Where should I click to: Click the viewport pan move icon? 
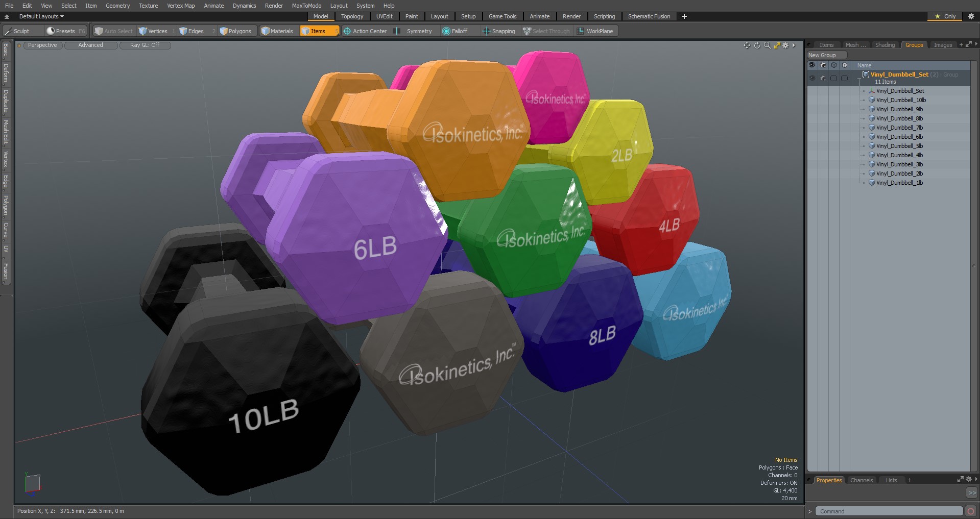(x=747, y=45)
